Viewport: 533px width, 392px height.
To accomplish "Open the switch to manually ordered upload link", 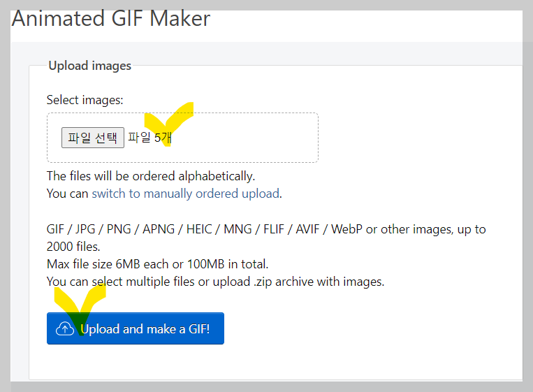I will tap(186, 194).
